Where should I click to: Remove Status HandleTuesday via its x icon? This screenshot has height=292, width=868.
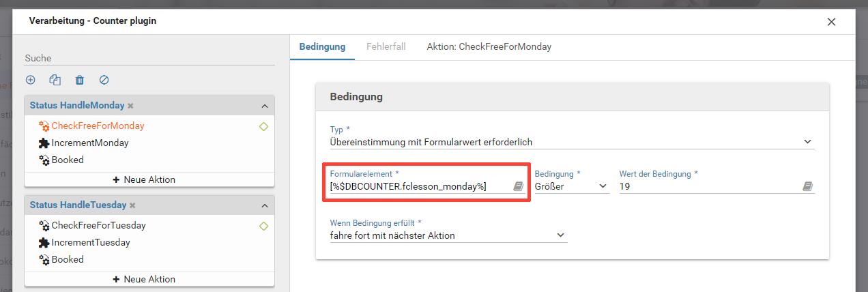point(132,205)
